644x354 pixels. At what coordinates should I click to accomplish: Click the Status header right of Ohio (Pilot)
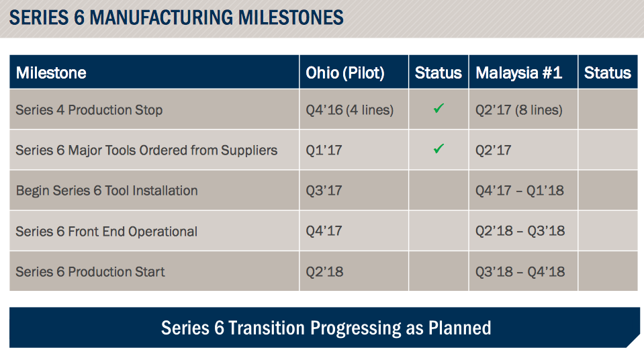[439, 73]
